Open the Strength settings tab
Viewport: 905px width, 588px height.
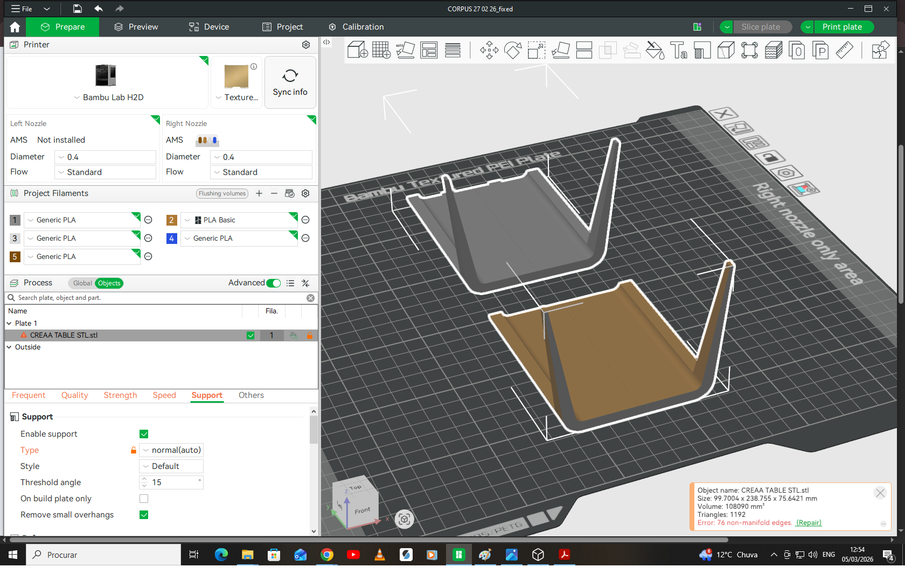[x=120, y=395]
